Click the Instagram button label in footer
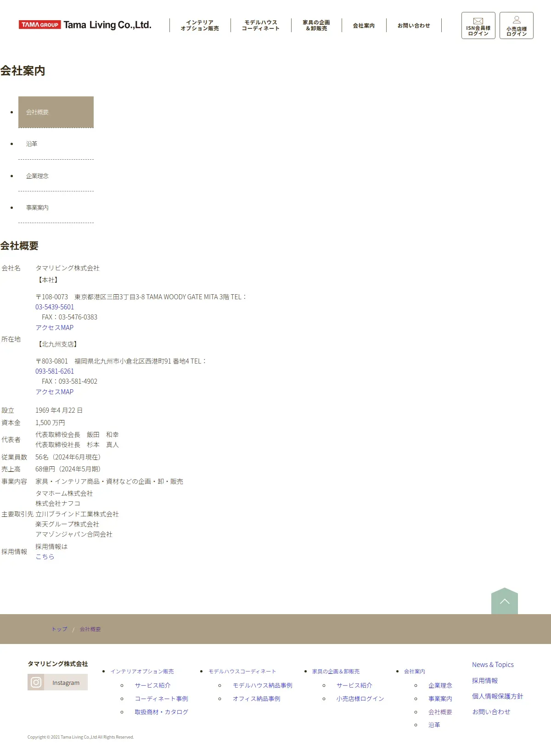This screenshot has width=551, height=756. tap(66, 683)
